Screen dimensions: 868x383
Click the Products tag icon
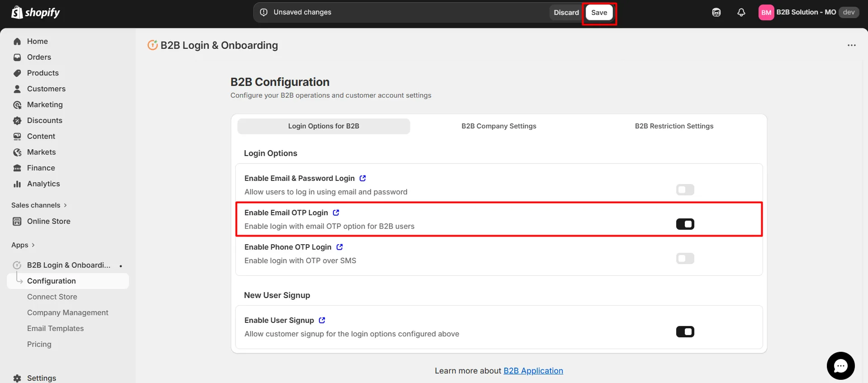pyautogui.click(x=17, y=73)
